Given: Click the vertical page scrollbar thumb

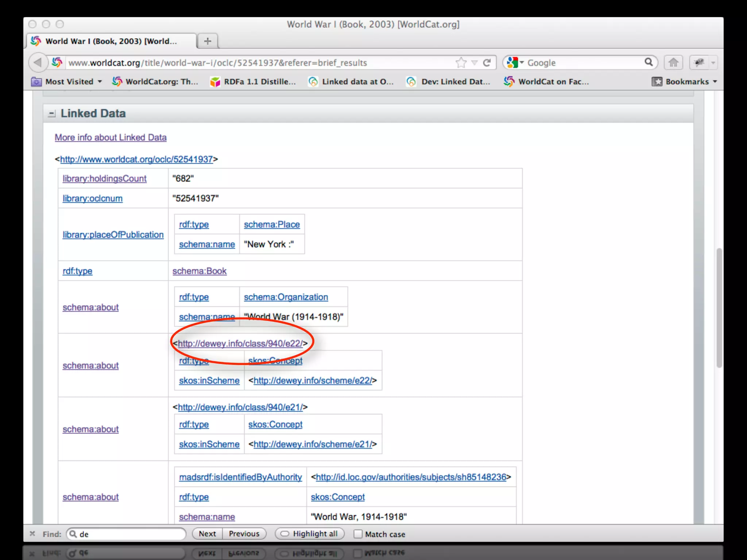Looking at the screenshot, I should point(719,307).
